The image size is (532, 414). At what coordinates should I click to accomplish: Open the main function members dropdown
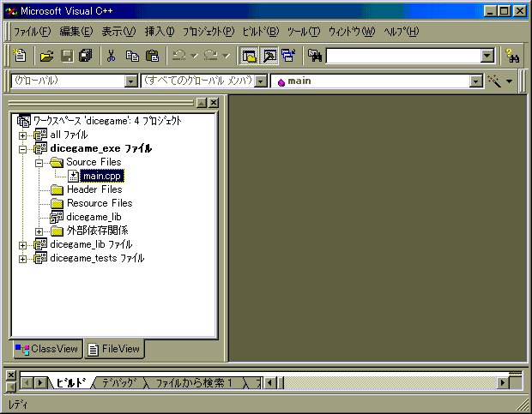point(475,81)
